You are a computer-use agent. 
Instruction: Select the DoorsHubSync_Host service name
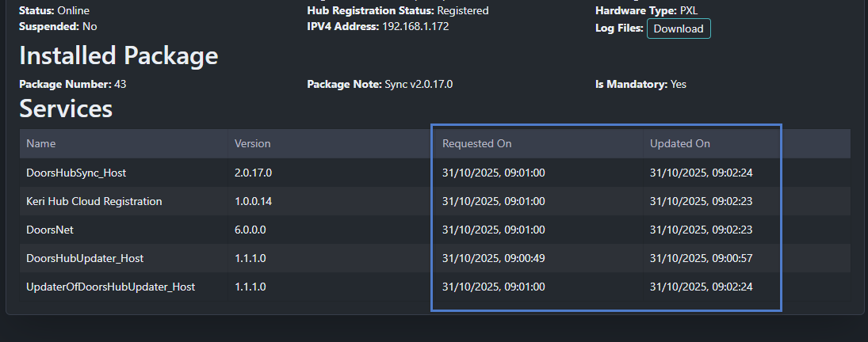click(x=76, y=173)
